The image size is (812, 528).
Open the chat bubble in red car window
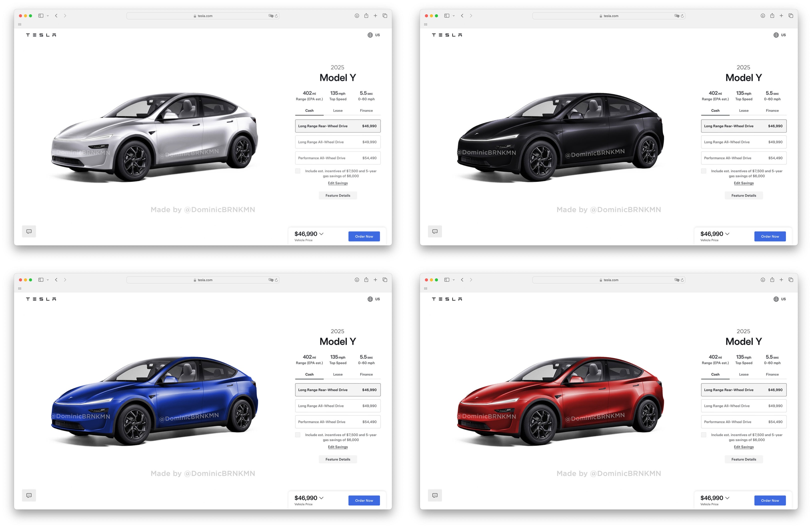coord(435,495)
